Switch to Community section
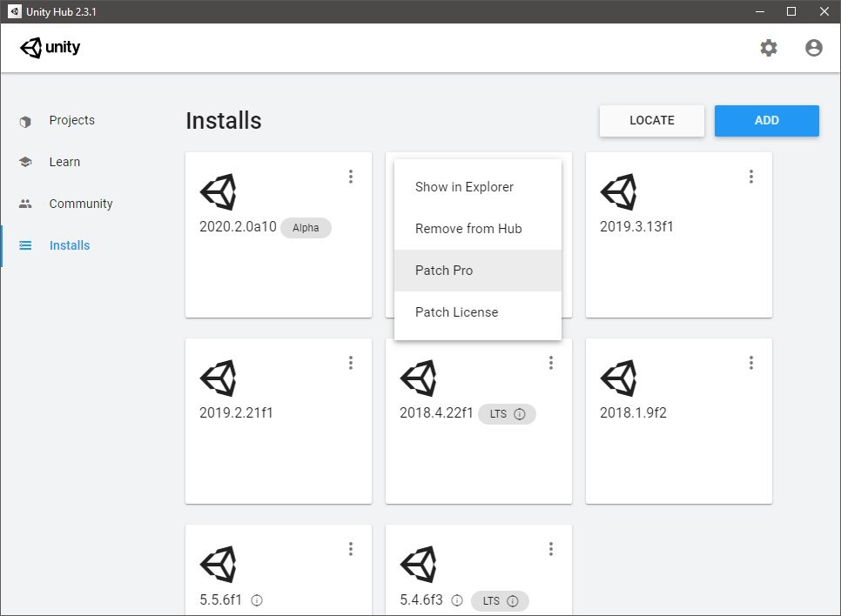This screenshot has width=841, height=616. pyautogui.click(x=81, y=204)
